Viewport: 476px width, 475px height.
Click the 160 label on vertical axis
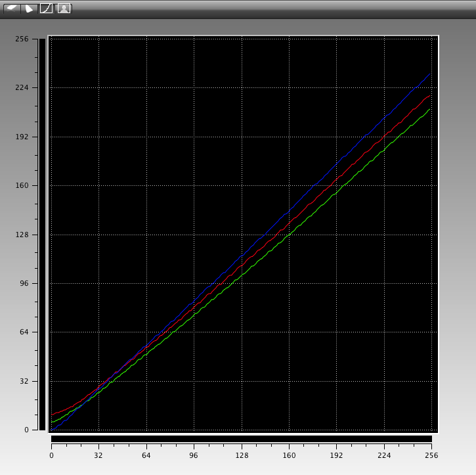22,185
